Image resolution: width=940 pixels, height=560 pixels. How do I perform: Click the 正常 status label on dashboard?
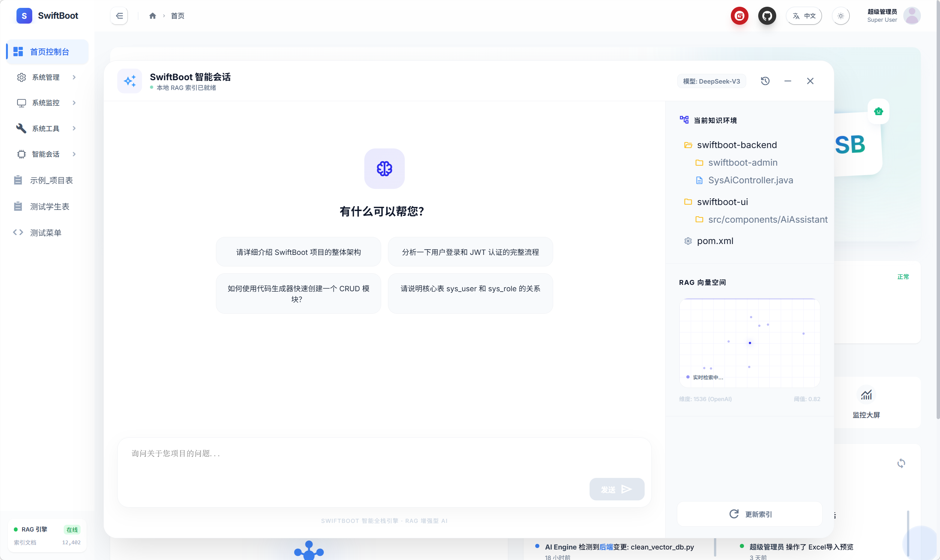903,277
